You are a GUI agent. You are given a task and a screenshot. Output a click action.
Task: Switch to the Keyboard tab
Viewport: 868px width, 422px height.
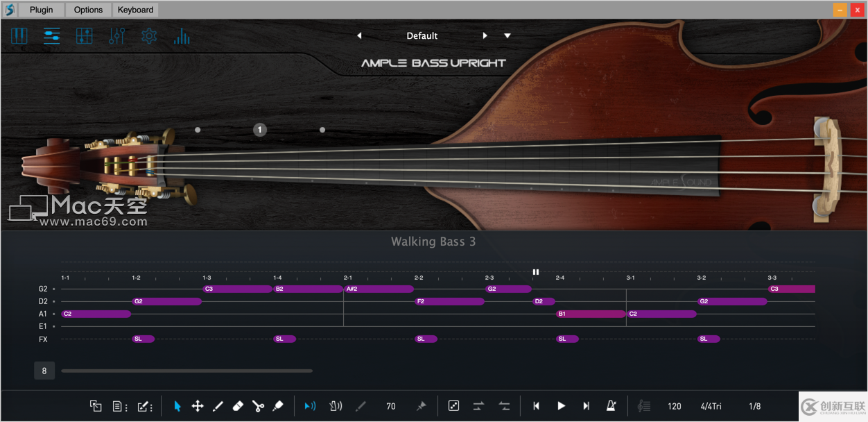pos(134,10)
